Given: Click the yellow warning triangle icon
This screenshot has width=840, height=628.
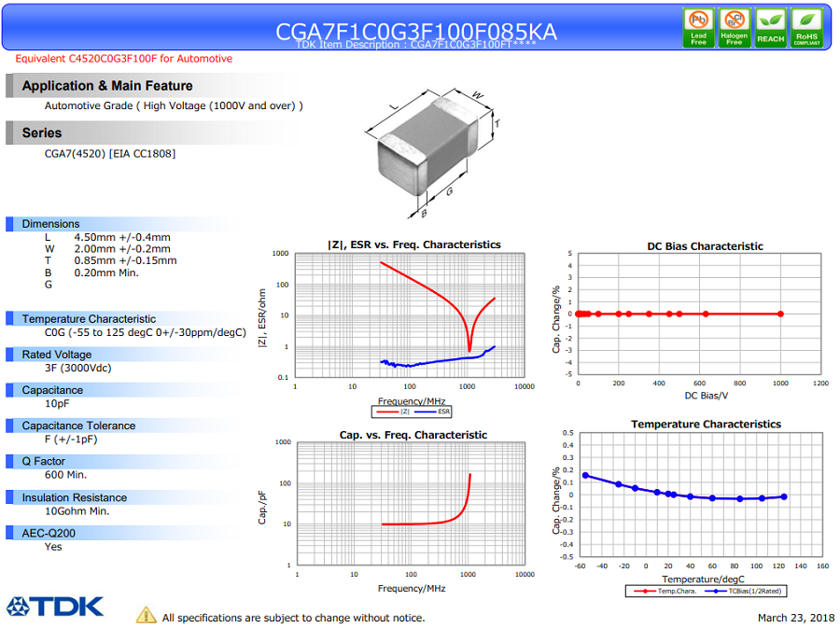Looking at the screenshot, I should (x=146, y=615).
